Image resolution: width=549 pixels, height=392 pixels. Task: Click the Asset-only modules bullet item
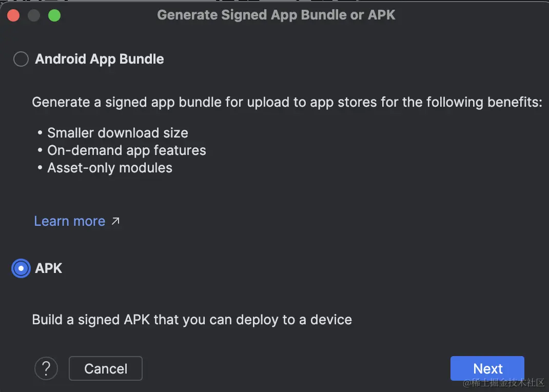point(110,168)
